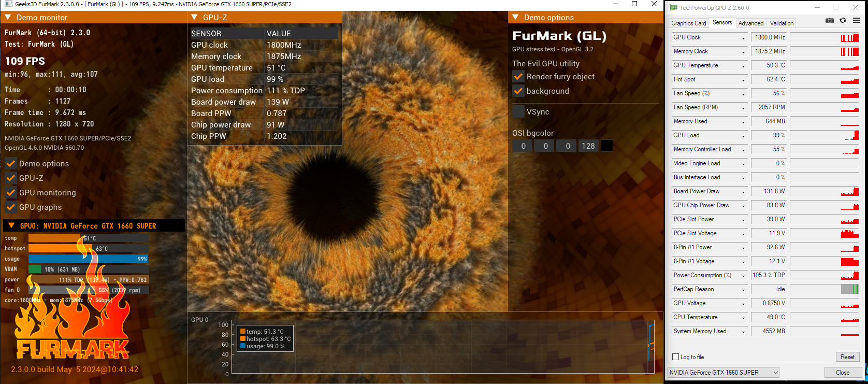
Task: Collapse the Demo monitor panel triangle
Action: pyautogui.click(x=8, y=17)
